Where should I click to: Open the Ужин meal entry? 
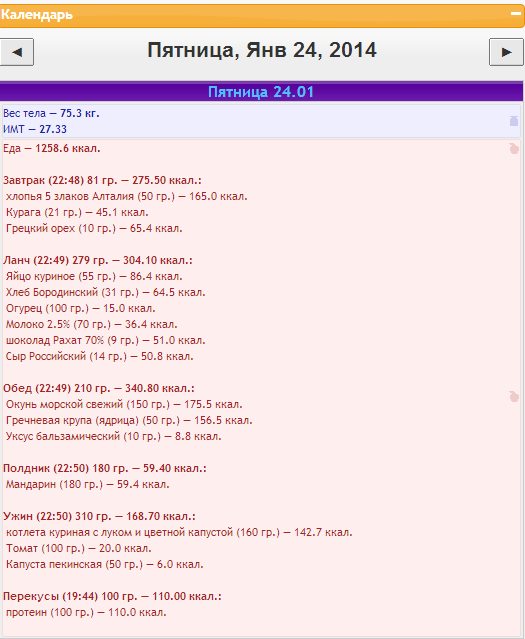pos(99,516)
